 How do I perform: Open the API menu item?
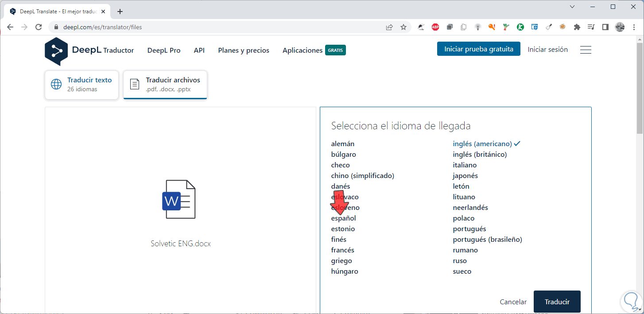(x=199, y=50)
